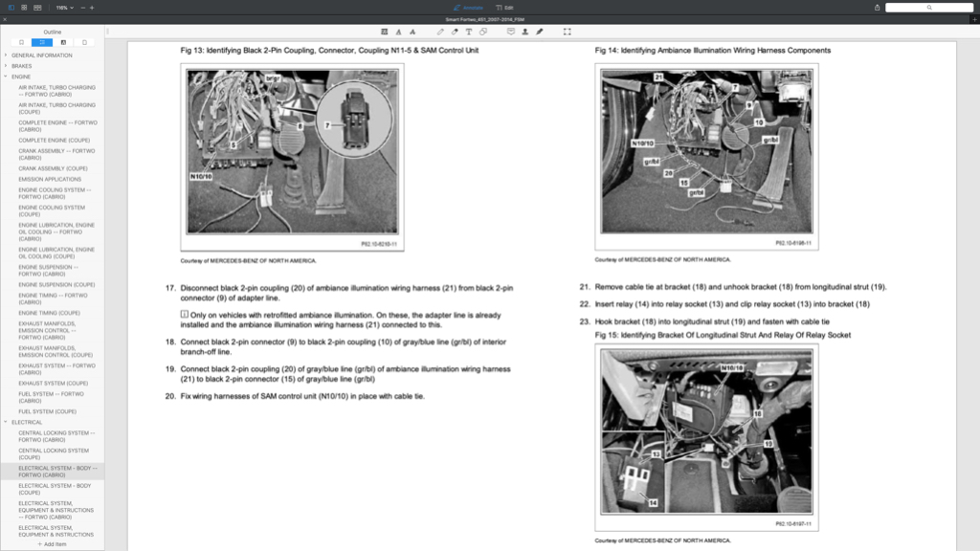The image size is (980, 551).
Task: Activate the selection area tool
Action: (x=568, y=32)
